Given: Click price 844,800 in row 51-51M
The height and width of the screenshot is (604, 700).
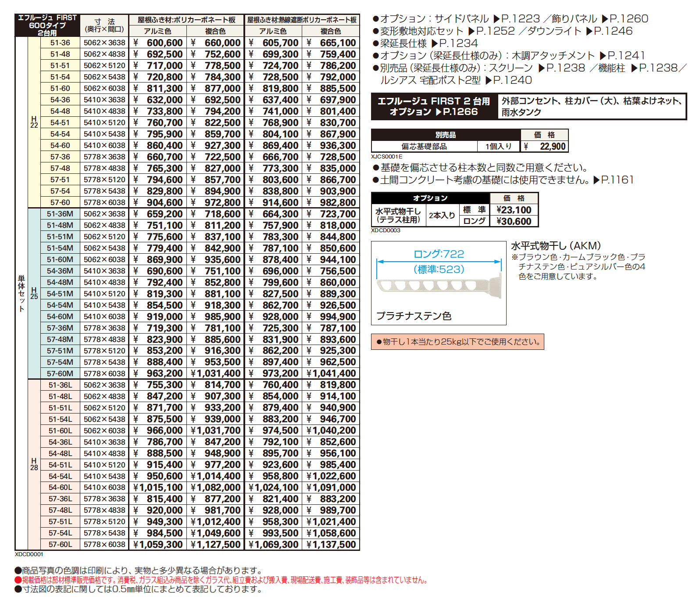Looking at the screenshot, I should click(338, 237).
